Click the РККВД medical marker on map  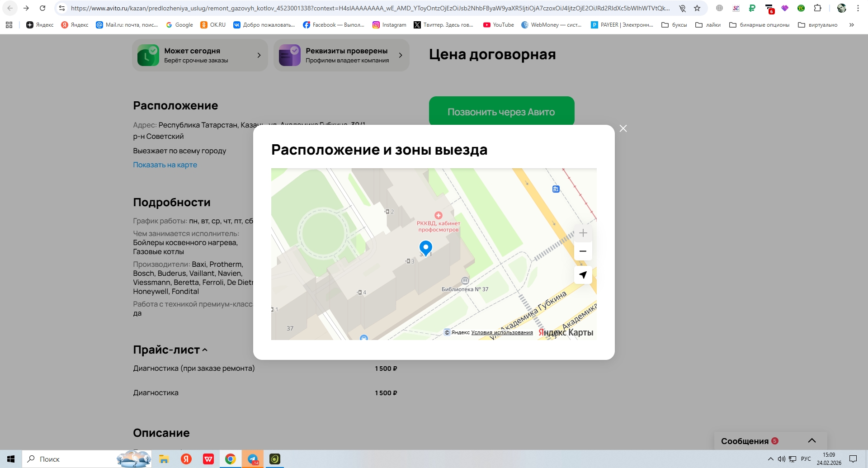coord(438,216)
